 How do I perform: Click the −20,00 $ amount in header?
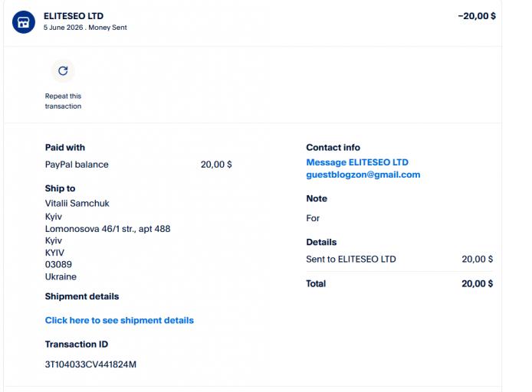(477, 16)
